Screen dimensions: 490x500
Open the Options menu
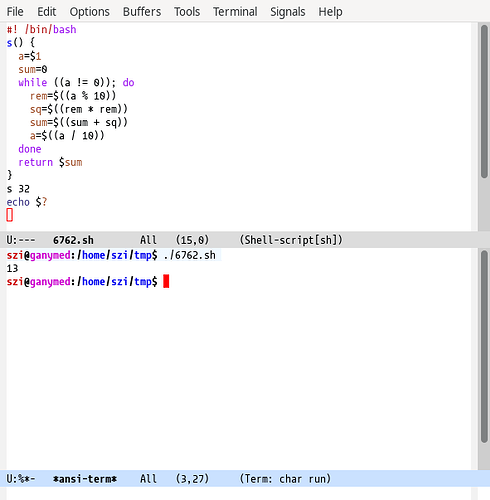[x=89, y=12]
